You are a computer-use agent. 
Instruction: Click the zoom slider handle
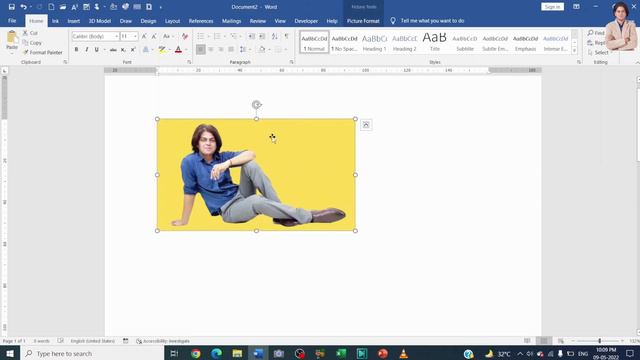click(x=600, y=341)
